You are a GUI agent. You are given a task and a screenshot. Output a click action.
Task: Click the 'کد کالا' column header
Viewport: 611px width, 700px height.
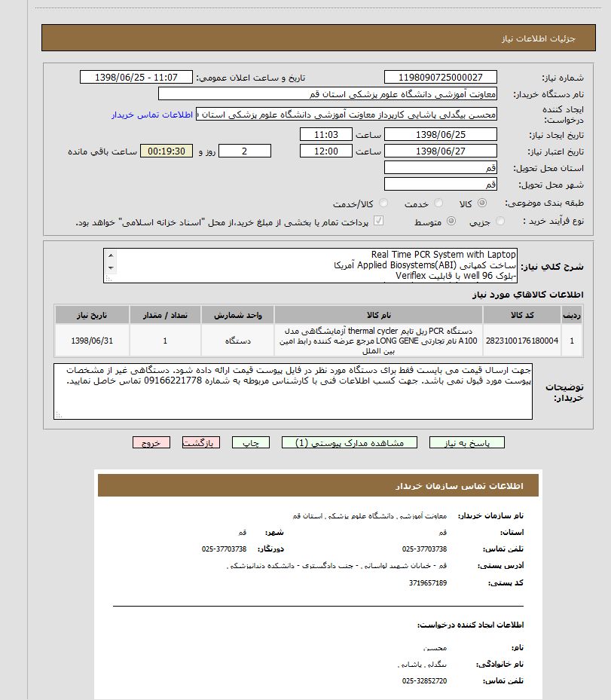pos(521,314)
